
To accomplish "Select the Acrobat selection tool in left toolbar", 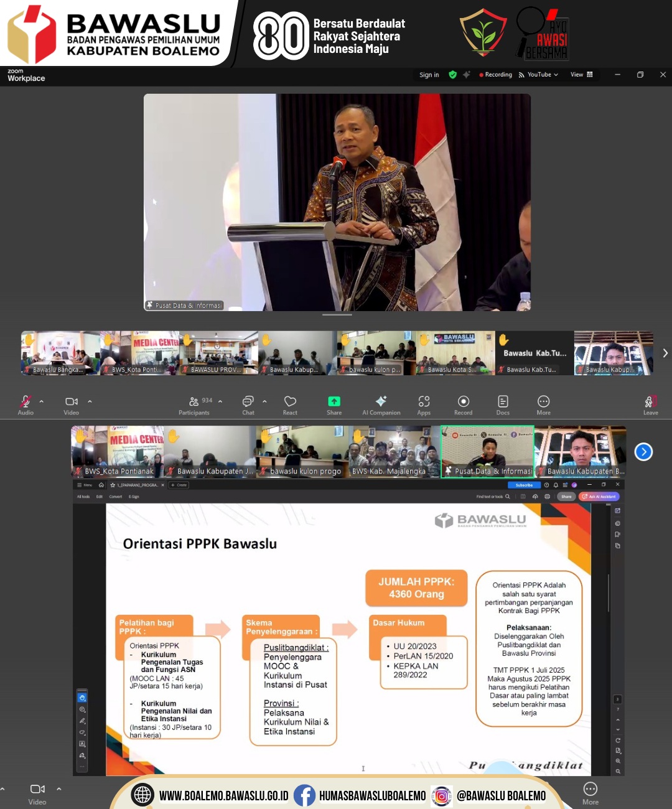I will coord(82,698).
